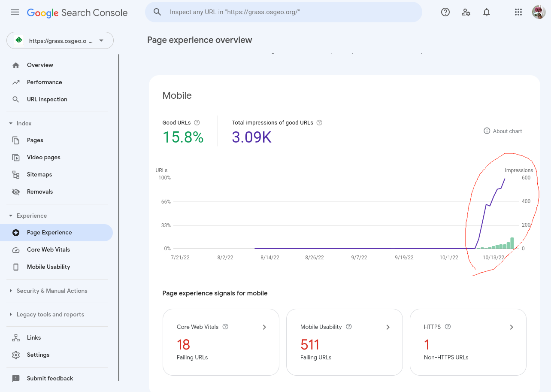Click the Performance trend icon
Screen dimensions: 551x392
pyautogui.click(x=16, y=82)
